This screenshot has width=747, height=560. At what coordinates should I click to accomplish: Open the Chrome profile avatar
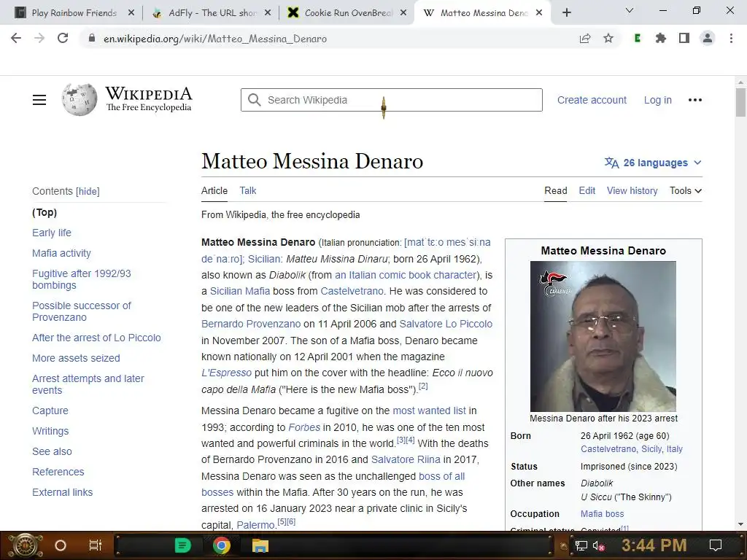click(x=708, y=39)
